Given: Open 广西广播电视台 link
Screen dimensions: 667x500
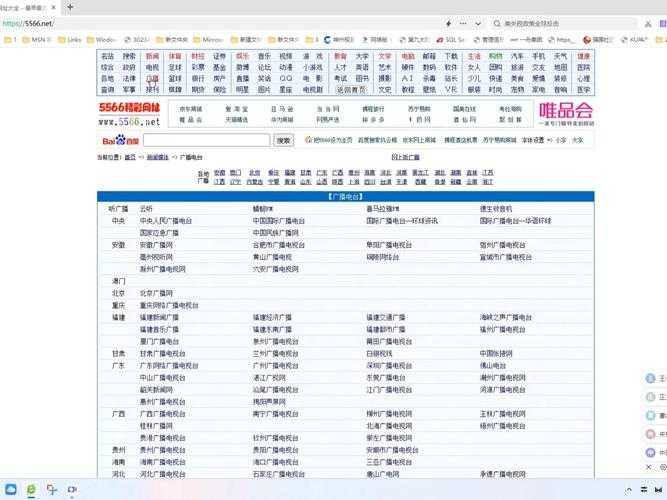Looking at the screenshot, I should (162, 414).
